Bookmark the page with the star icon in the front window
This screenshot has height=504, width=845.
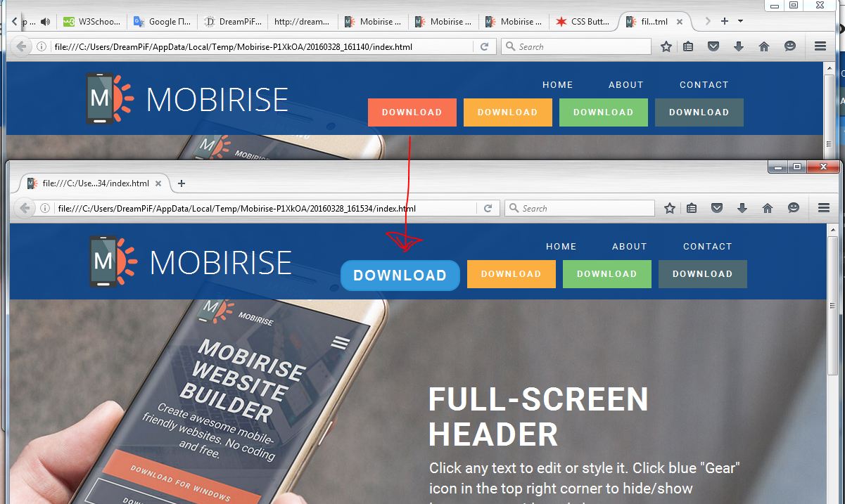(670, 208)
